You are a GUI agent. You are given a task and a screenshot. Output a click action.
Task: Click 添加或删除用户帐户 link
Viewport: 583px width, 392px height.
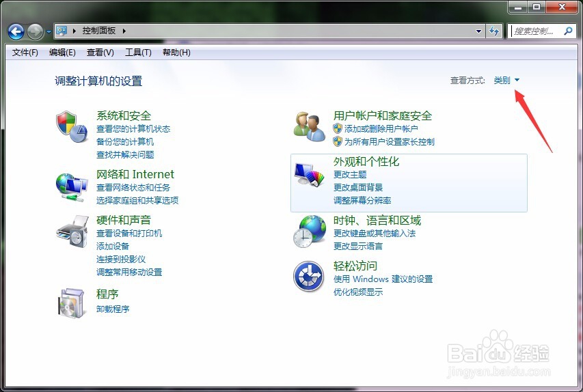[x=381, y=128]
